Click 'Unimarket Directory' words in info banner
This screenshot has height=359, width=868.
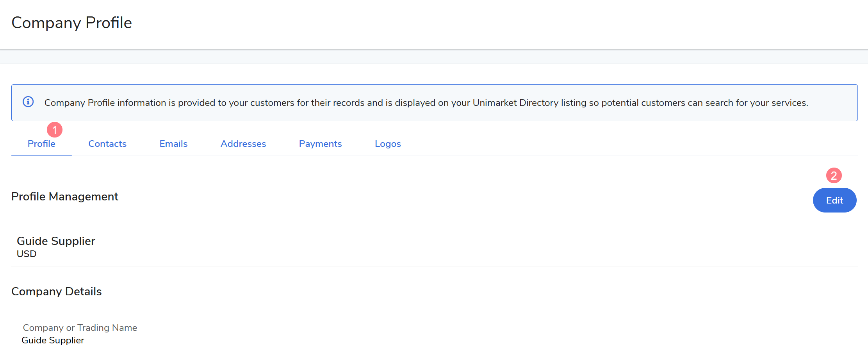coord(515,103)
